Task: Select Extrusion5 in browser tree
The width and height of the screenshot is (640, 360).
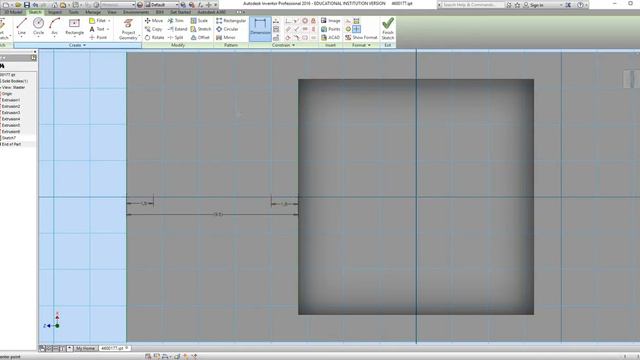Action: tap(11, 125)
